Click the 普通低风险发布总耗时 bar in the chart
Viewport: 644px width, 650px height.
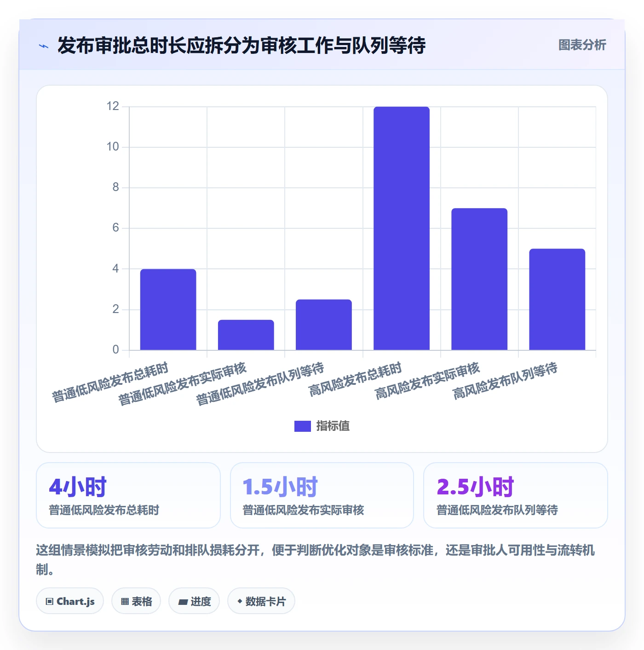coord(168,309)
